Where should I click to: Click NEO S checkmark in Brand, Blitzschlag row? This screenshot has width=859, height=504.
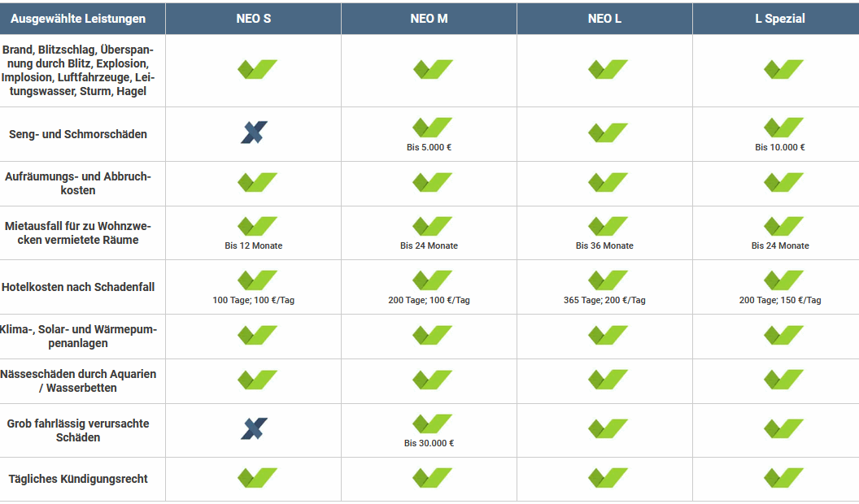[x=258, y=69]
